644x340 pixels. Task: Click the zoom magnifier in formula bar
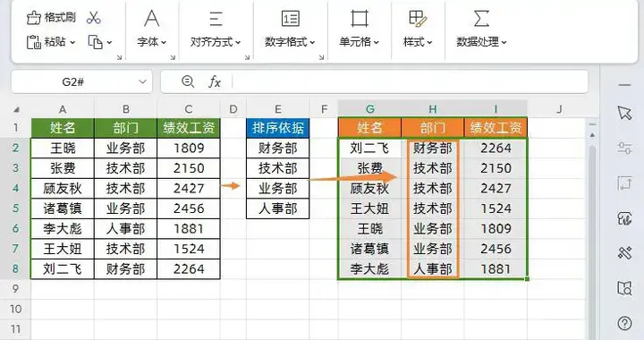188,81
